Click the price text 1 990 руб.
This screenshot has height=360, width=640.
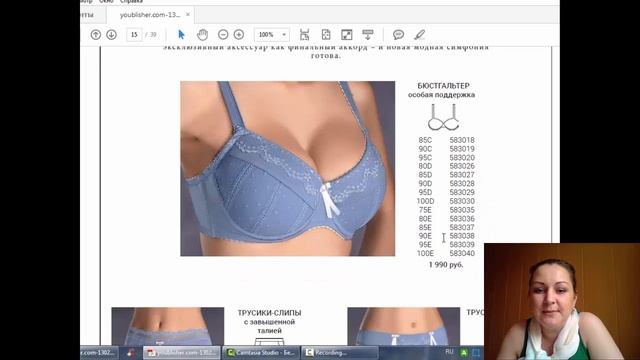(446, 264)
